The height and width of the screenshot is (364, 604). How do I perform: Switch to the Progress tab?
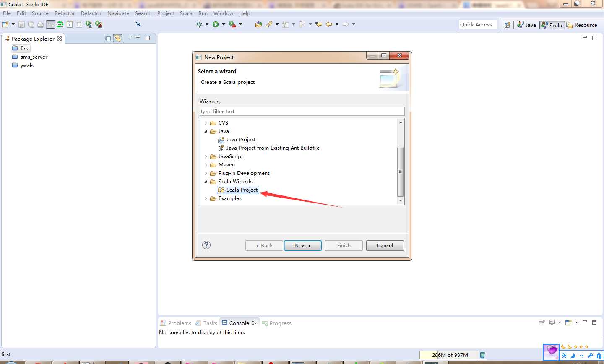click(276, 323)
